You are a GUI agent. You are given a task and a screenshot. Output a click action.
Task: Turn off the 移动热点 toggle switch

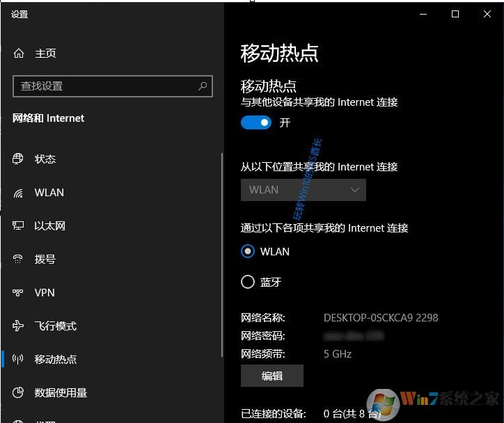point(256,122)
